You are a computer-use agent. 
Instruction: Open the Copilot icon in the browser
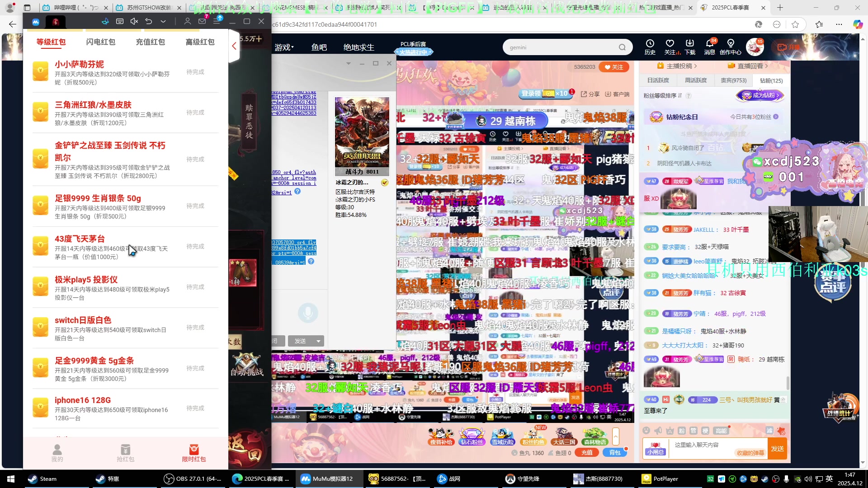(x=858, y=24)
